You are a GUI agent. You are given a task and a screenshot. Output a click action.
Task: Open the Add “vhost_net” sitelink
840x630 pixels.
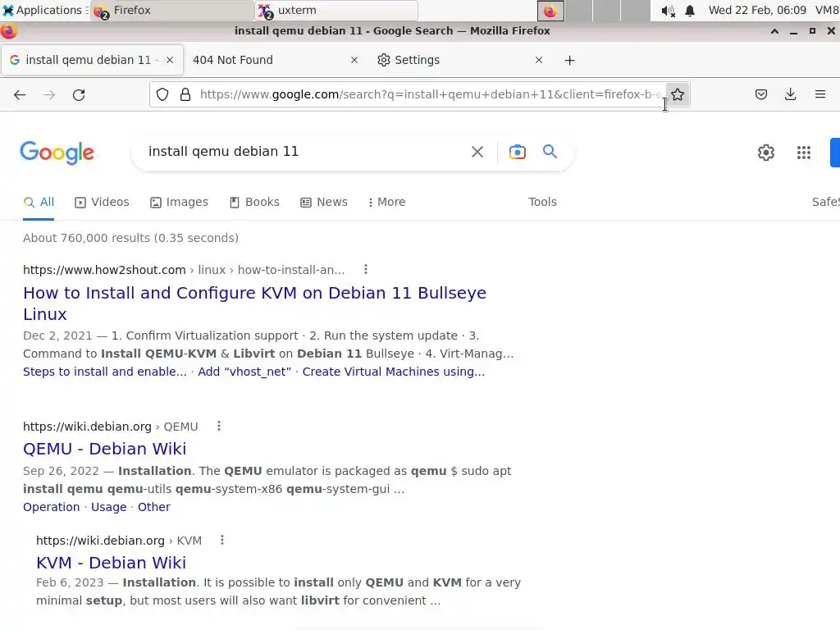point(244,372)
